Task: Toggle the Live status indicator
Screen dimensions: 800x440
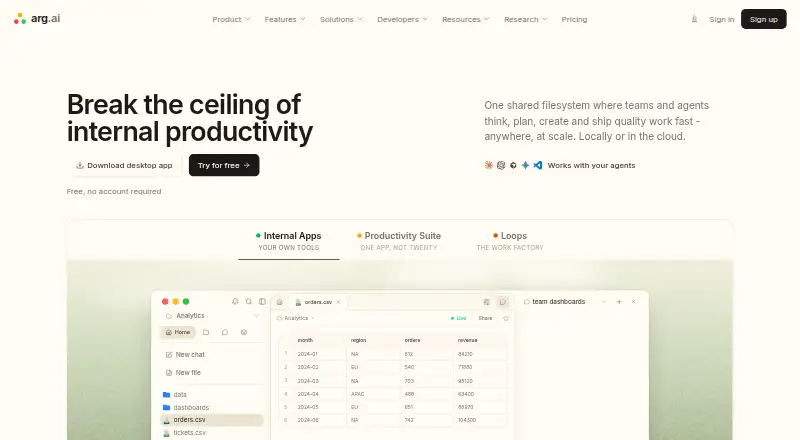Action: point(458,318)
